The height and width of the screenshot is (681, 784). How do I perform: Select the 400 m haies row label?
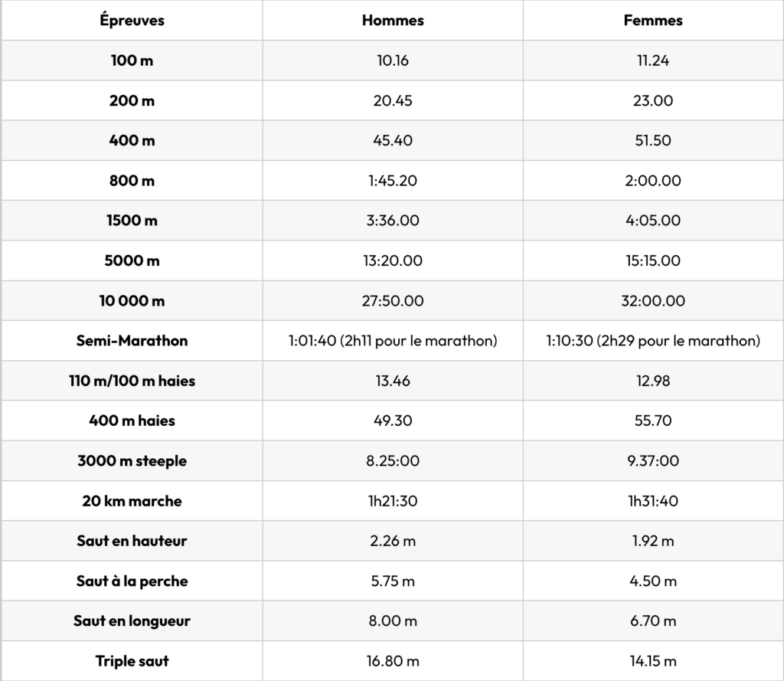(x=132, y=421)
